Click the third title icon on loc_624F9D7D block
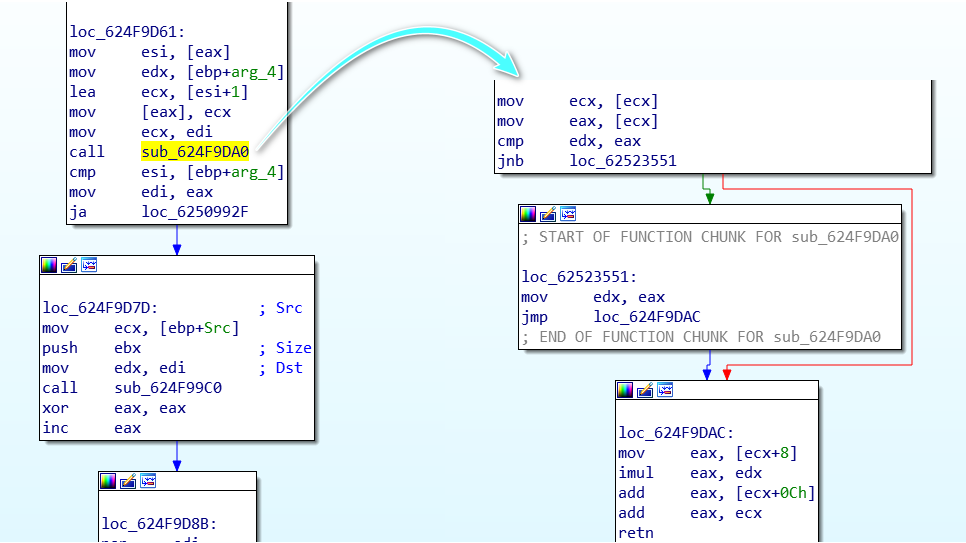The width and height of the screenshot is (966, 543). [89, 265]
